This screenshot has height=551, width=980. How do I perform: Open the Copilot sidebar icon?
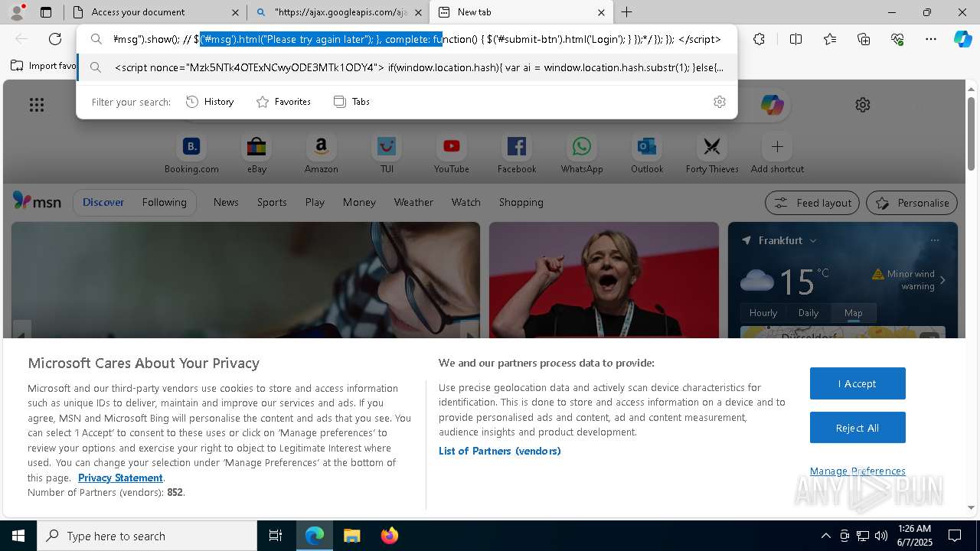coord(962,39)
